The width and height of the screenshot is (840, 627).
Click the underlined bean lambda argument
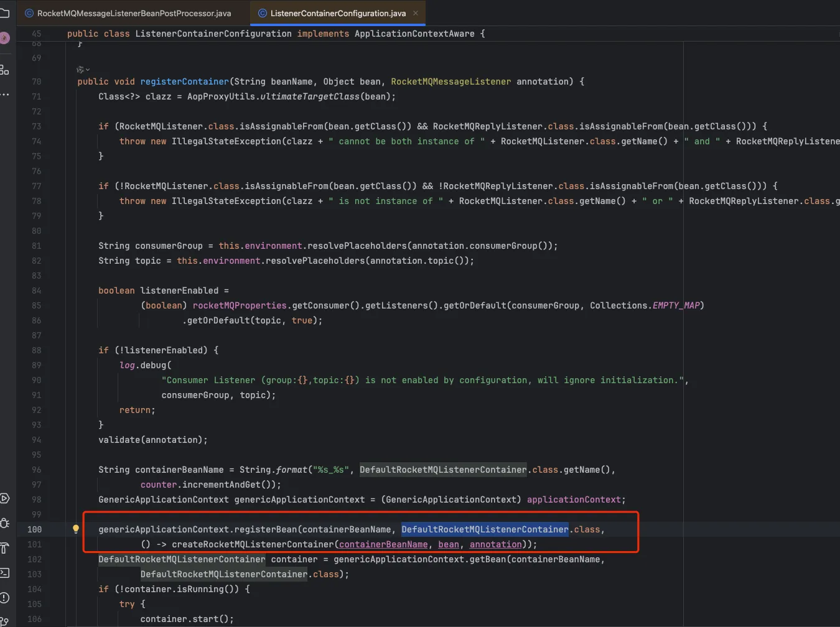pos(448,544)
